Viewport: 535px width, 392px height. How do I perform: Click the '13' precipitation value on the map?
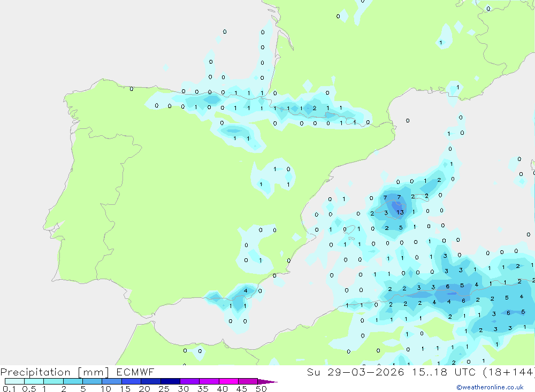[400, 212]
